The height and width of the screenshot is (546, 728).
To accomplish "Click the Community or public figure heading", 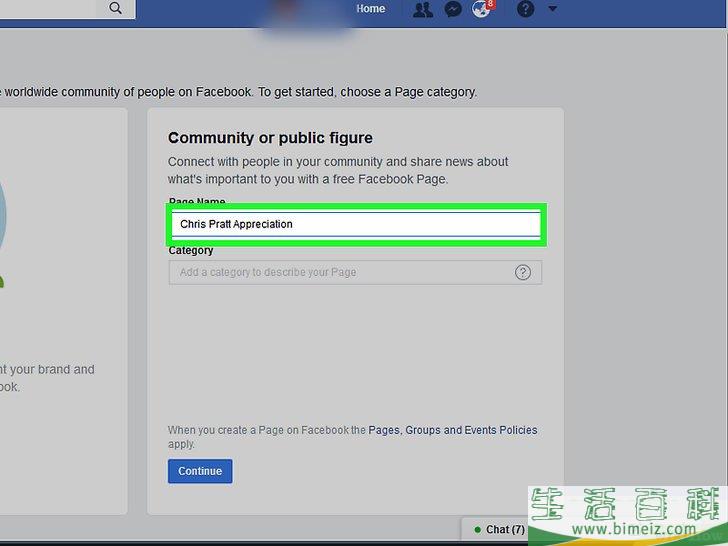I will point(270,138).
